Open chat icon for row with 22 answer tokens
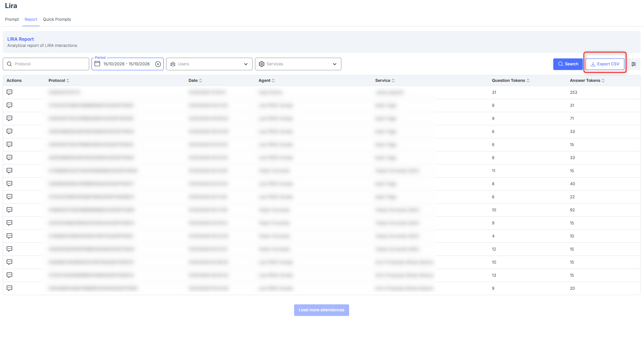The height and width of the screenshot is (347, 644). click(10, 197)
